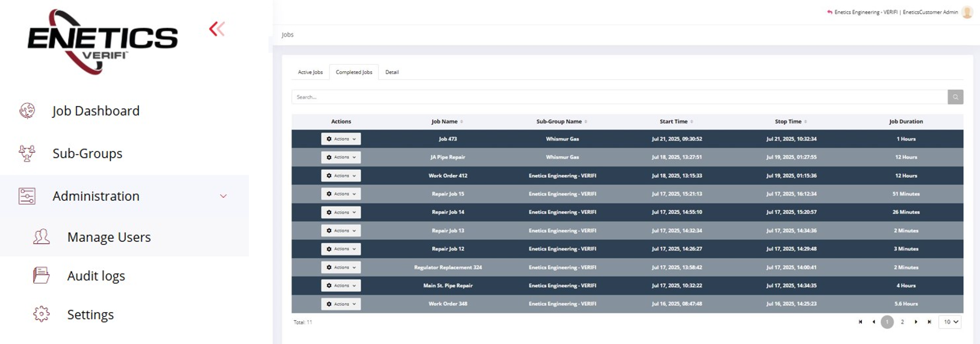Click the Sub-Groups sidebar icon
The height and width of the screenshot is (344, 980).
(x=27, y=153)
